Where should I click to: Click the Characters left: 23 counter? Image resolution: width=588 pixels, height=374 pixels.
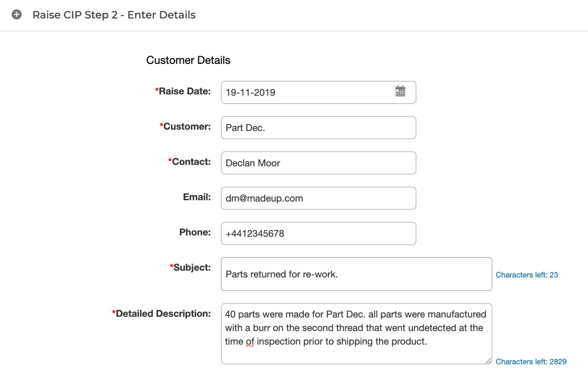click(527, 275)
